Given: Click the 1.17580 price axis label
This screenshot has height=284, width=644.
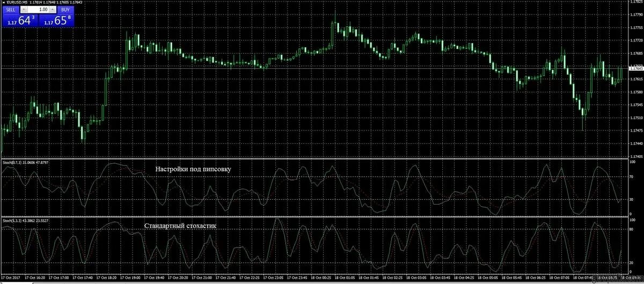Looking at the screenshot, I should [x=635, y=92].
